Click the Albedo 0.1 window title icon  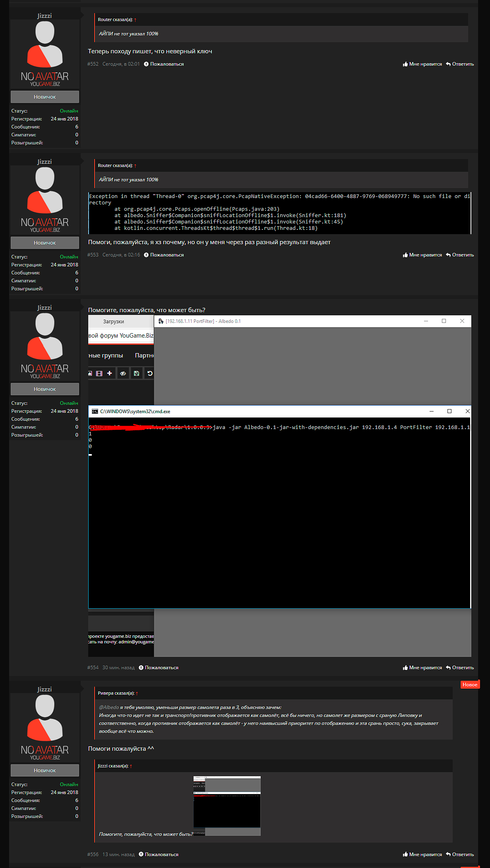pos(161,321)
